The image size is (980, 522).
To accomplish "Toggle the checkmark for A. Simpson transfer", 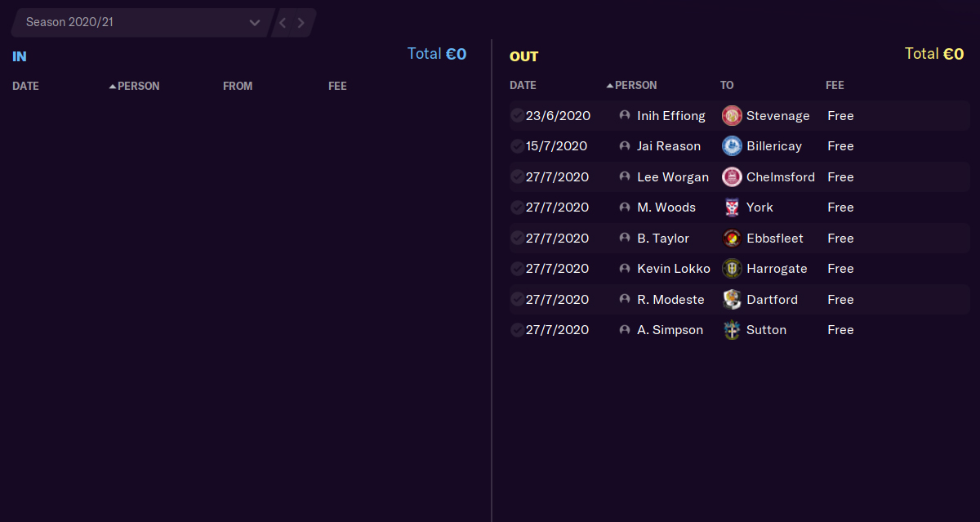I will [x=517, y=330].
